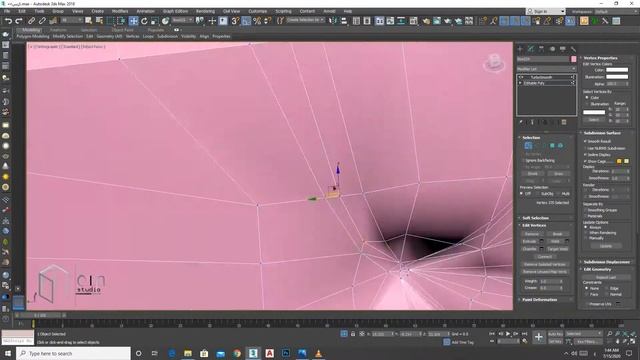Screen dimensions: 640x360
Task: Select the Select and Scale tool
Action: click(155, 21)
